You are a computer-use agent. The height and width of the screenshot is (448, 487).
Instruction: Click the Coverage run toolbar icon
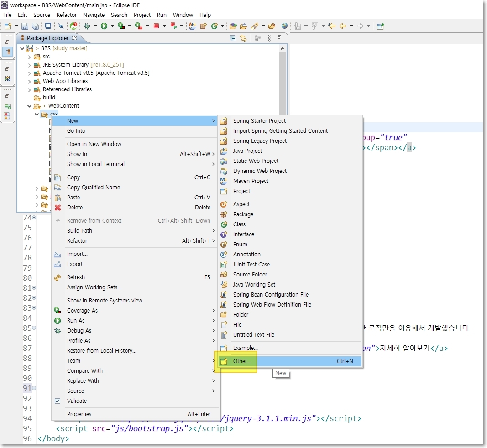pos(121,26)
